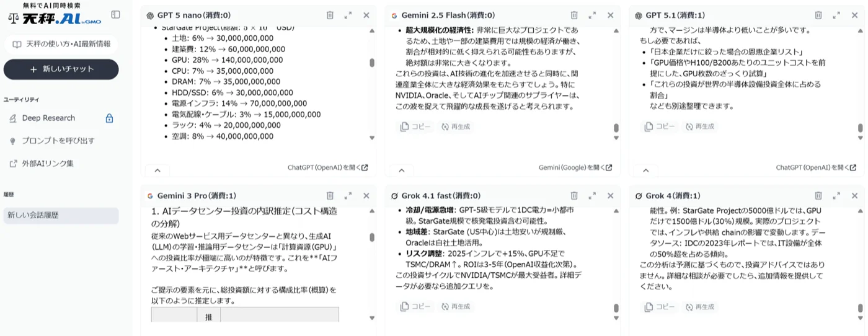Click scrollbar thumb in GPT 5 nano panel

click(372, 63)
